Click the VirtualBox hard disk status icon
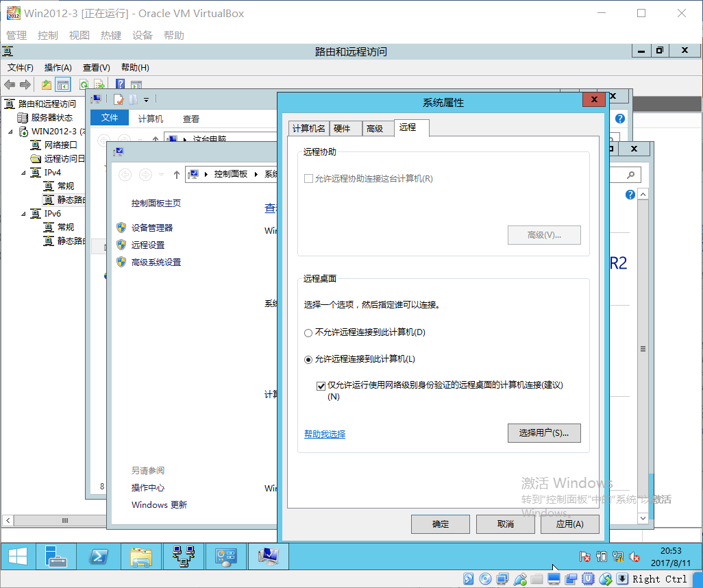The width and height of the screenshot is (703, 588). click(468, 578)
